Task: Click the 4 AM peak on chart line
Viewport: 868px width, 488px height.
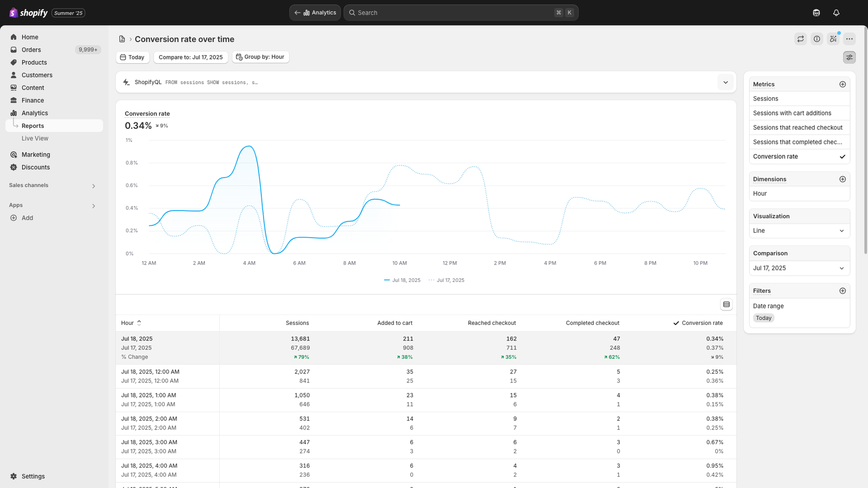Action: click(249, 146)
